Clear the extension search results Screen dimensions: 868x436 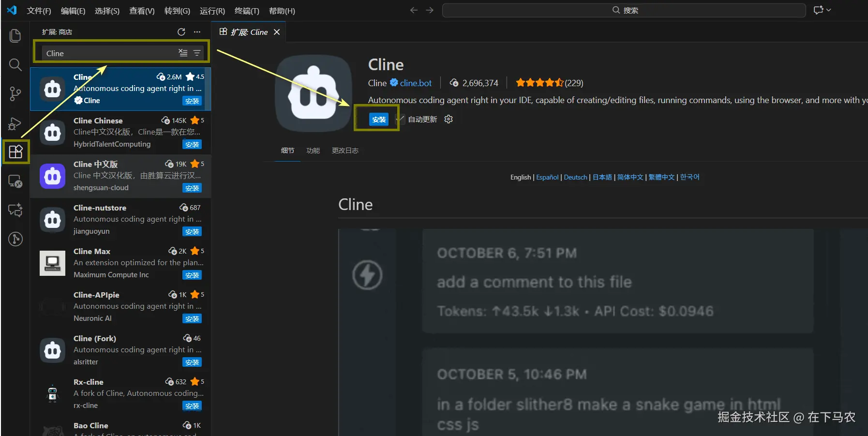[x=183, y=53]
